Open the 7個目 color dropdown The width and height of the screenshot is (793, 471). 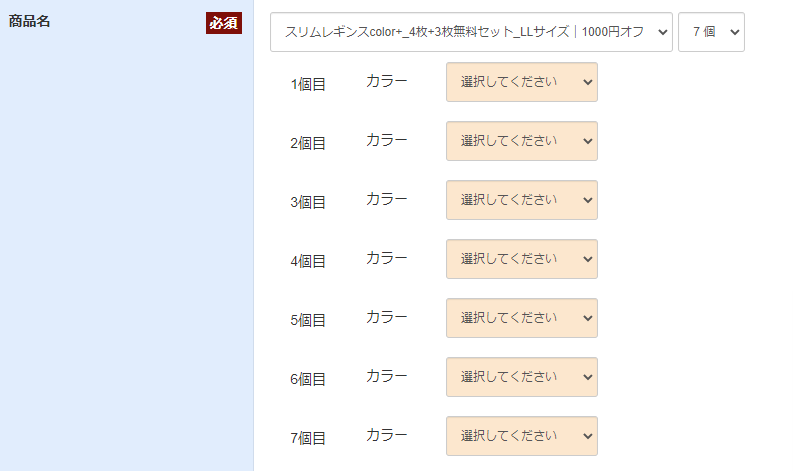[521, 436]
